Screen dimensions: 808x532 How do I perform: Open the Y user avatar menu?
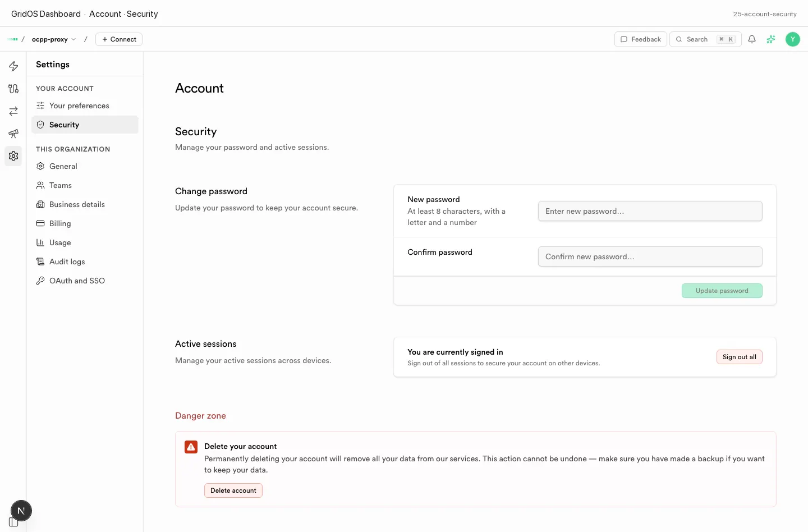click(x=792, y=39)
